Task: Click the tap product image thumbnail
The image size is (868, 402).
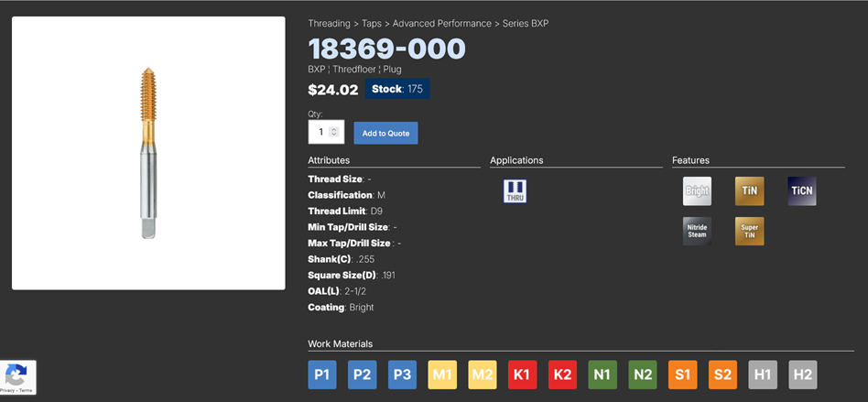Action: pyautogui.click(x=148, y=153)
